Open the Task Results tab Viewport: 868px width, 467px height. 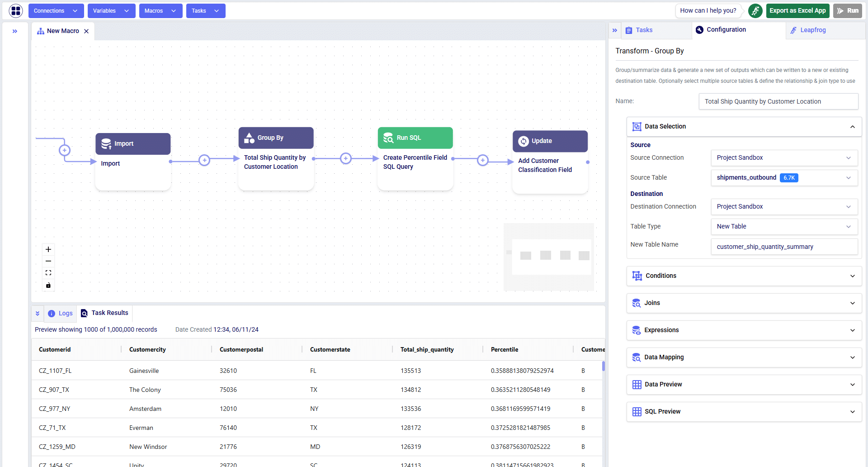point(104,313)
